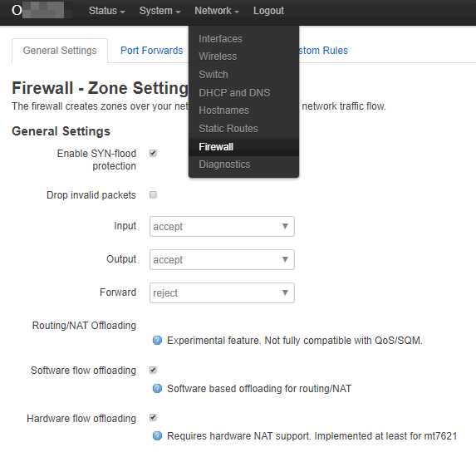Viewport: 476px width, 452px height.
Task: Uncheck Hardware flow offloading
Action: 153,418
